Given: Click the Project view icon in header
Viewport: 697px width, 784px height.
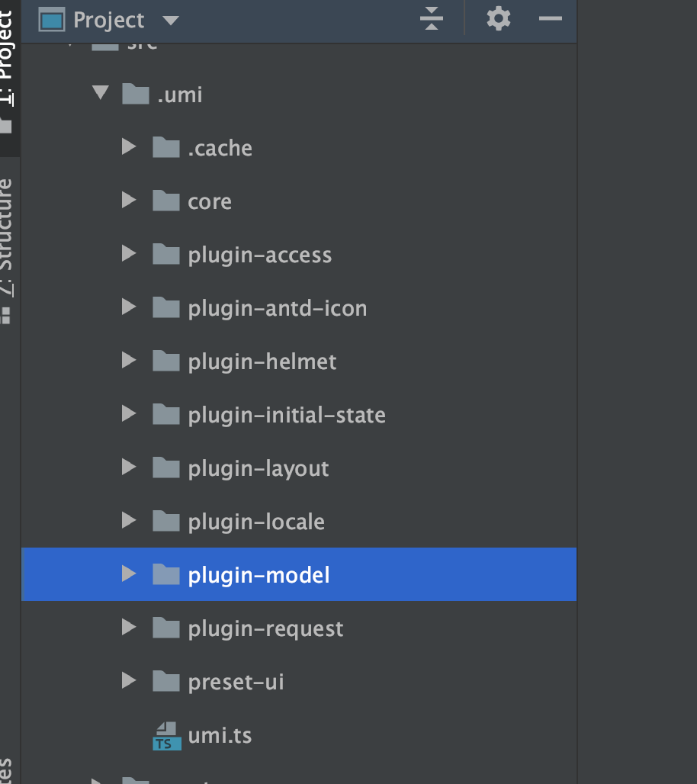Looking at the screenshot, I should click(x=53, y=21).
